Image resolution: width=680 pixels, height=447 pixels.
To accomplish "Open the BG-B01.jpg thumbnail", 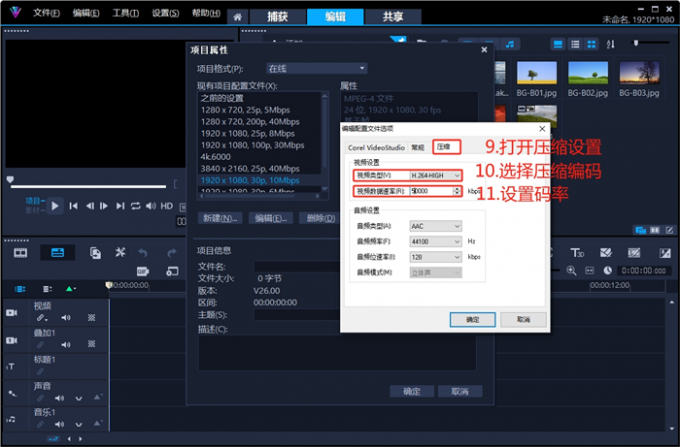I will pos(536,73).
